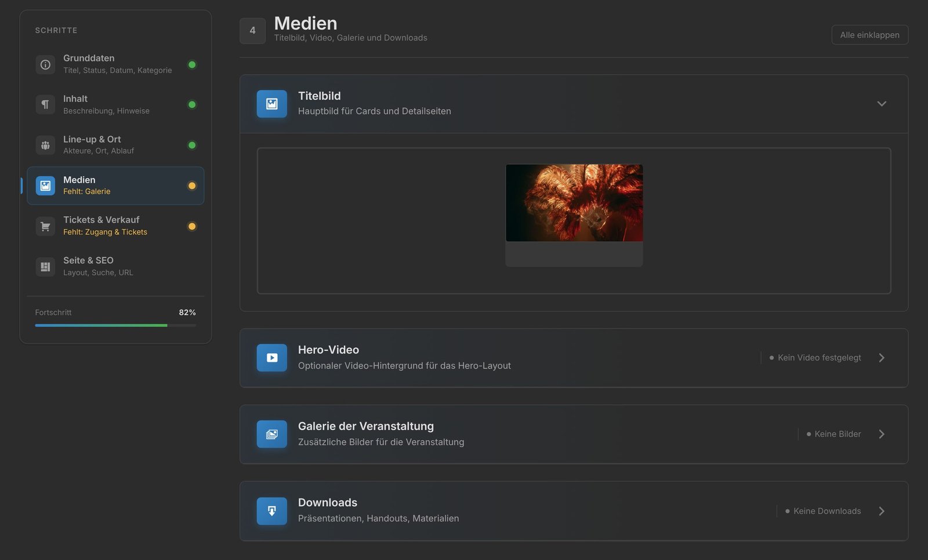Viewport: 928px width, 560px height.
Task: Click the Galerie der Veranstaltung images icon
Action: [272, 434]
